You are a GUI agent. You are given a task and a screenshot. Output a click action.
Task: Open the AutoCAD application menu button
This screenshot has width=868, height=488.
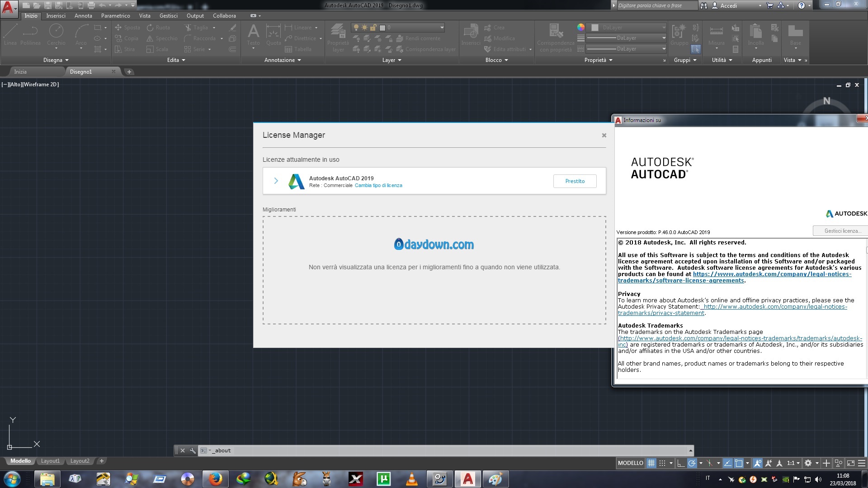tap(9, 8)
